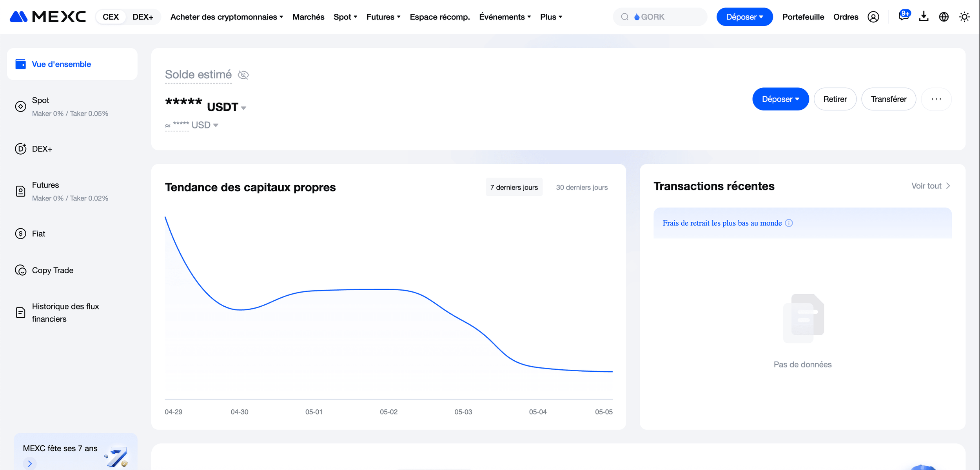
Task: Show 30 derniers jours chart range
Action: 582,187
